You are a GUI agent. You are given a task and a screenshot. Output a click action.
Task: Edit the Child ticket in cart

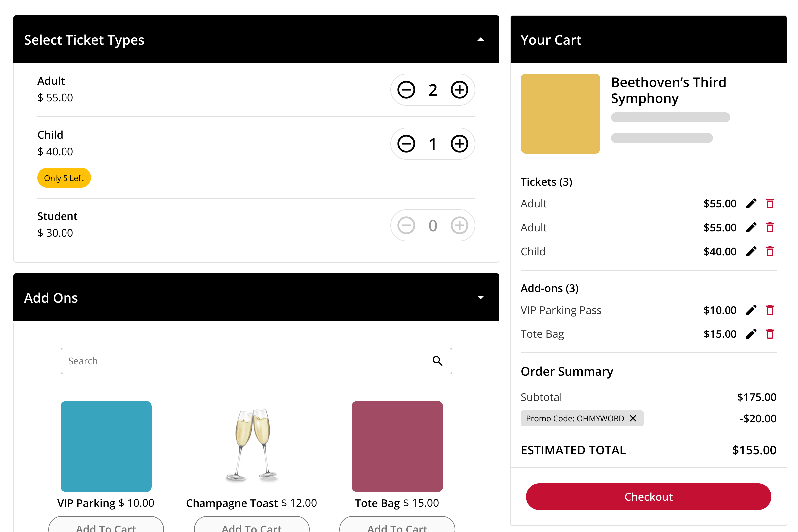(x=751, y=251)
